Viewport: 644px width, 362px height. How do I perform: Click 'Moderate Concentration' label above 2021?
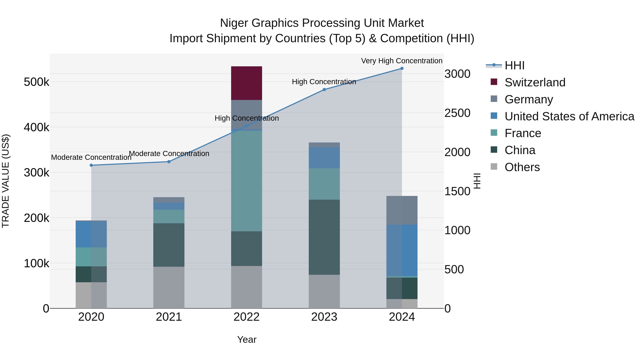[169, 153]
